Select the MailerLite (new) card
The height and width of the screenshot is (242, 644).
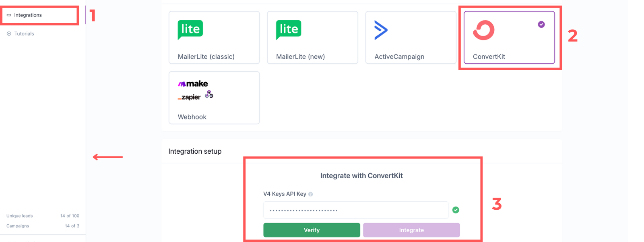pos(312,38)
